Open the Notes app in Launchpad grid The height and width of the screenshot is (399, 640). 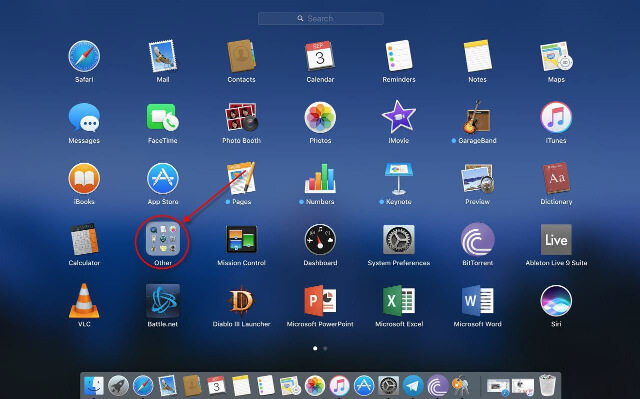pyautogui.click(x=477, y=56)
